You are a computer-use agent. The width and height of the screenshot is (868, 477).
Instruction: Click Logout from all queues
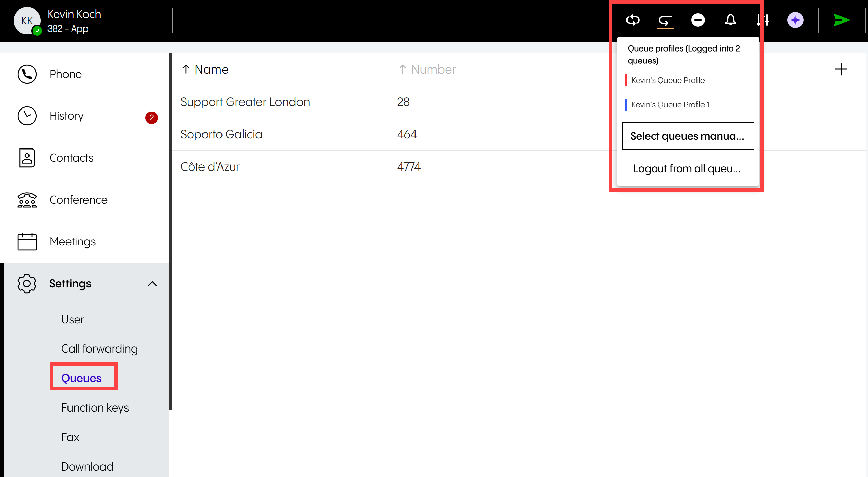pyautogui.click(x=687, y=168)
